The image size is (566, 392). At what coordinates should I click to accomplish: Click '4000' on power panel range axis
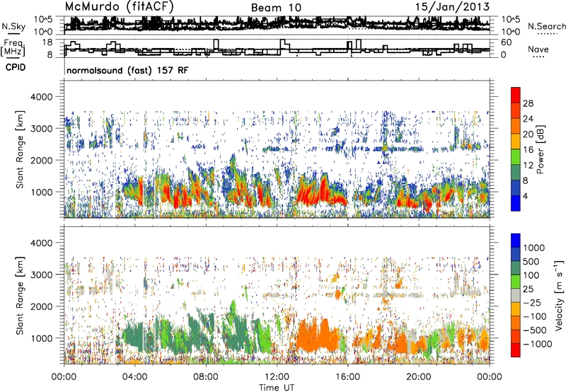41,97
